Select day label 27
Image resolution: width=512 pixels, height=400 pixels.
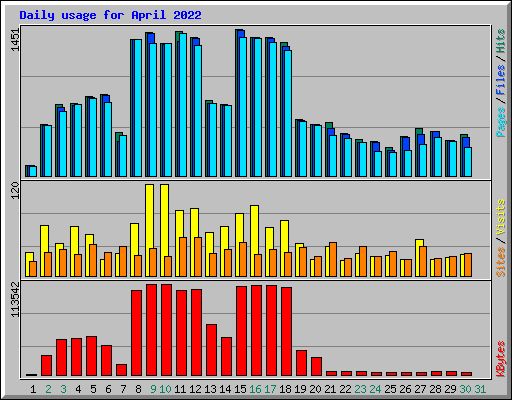(420, 389)
